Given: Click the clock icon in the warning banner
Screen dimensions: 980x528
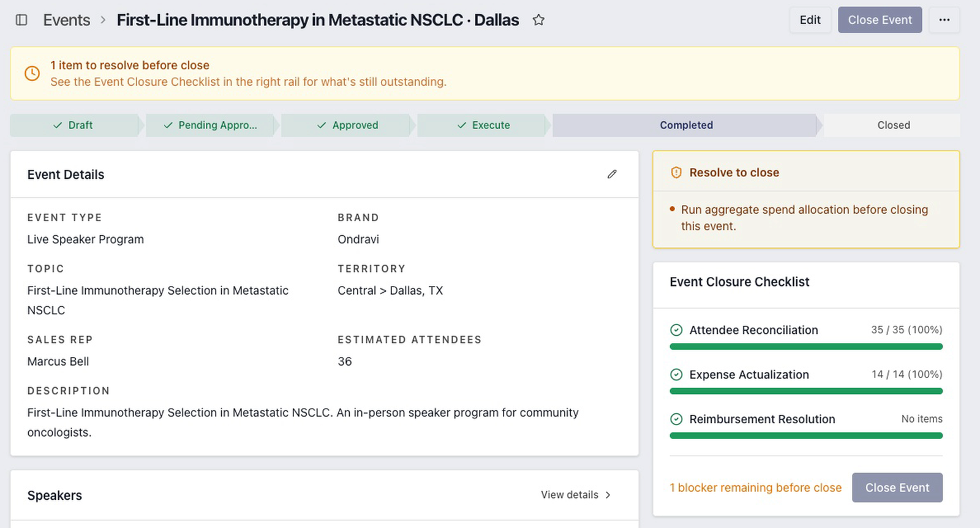Looking at the screenshot, I should click(x=32, y=74).
